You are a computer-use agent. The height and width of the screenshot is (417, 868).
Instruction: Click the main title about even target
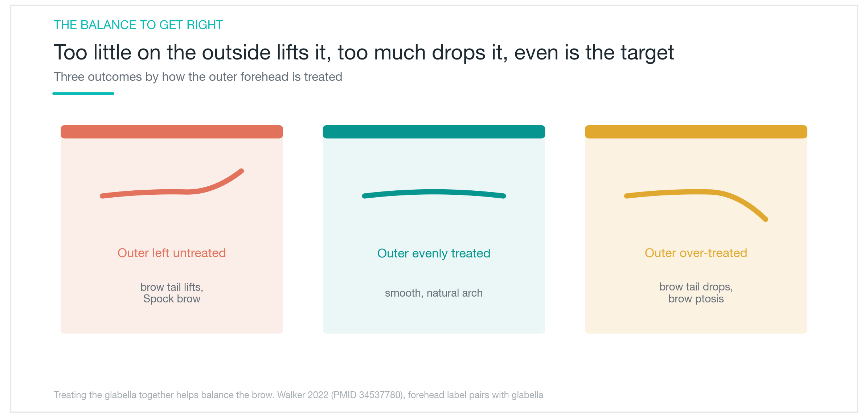point(364,53)
